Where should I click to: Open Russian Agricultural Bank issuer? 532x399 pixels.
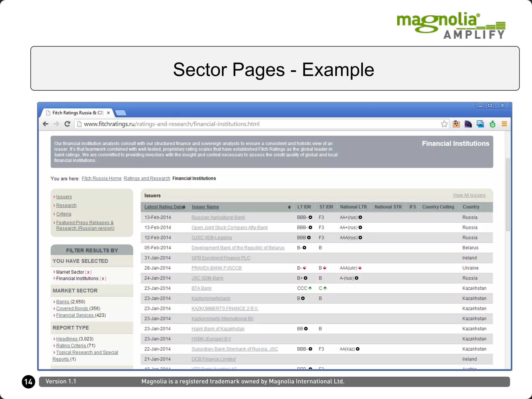pos(218,217)
